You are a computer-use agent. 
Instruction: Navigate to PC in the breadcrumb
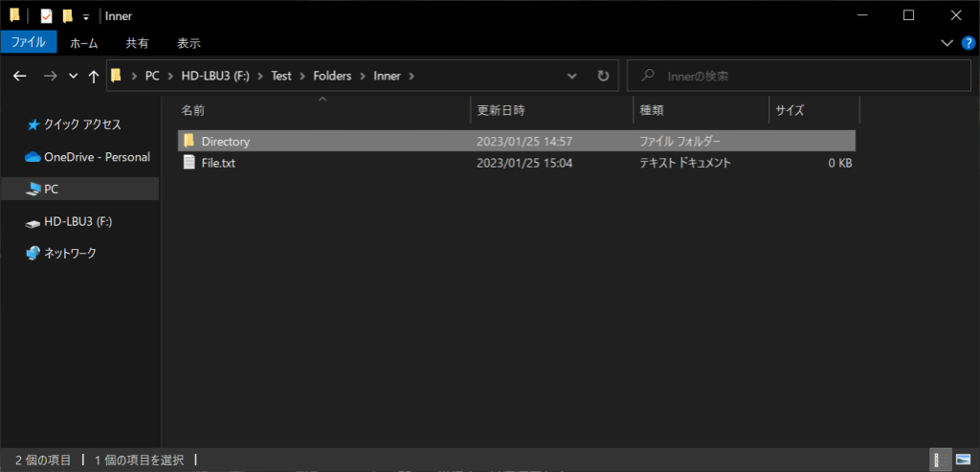(x=152, y=77)
